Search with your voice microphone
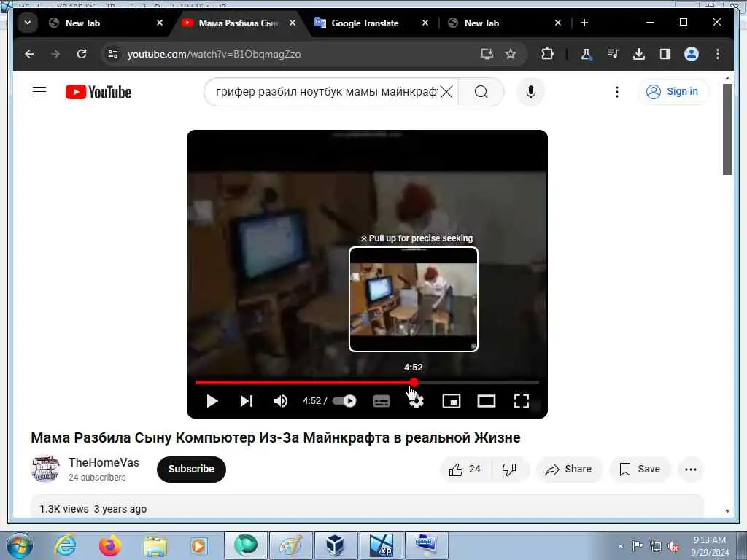 tap(531, 91)
